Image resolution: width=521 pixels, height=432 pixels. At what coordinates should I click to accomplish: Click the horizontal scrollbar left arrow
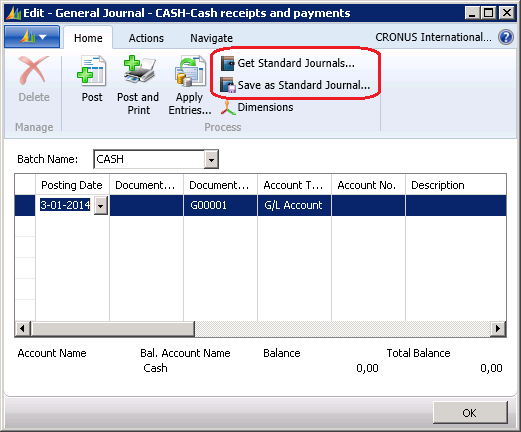(x=23, y=329)
